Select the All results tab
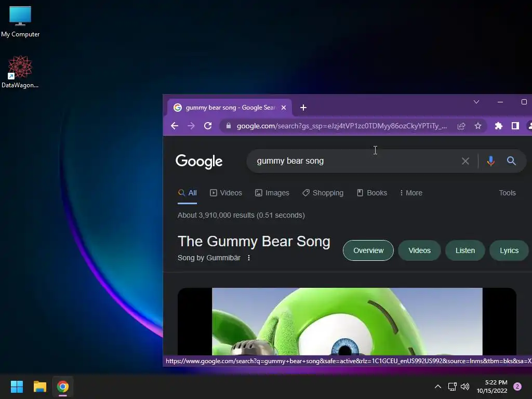The width and height of the screenshot is (532, 399). pyautogui.click(x=187, y=193)
